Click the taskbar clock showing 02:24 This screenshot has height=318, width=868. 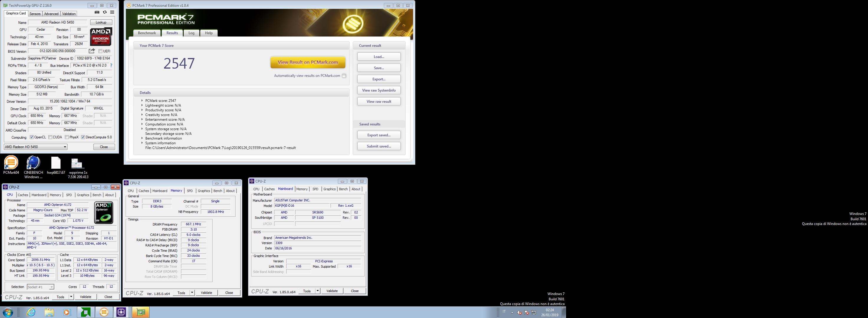(x=550, y=312)
